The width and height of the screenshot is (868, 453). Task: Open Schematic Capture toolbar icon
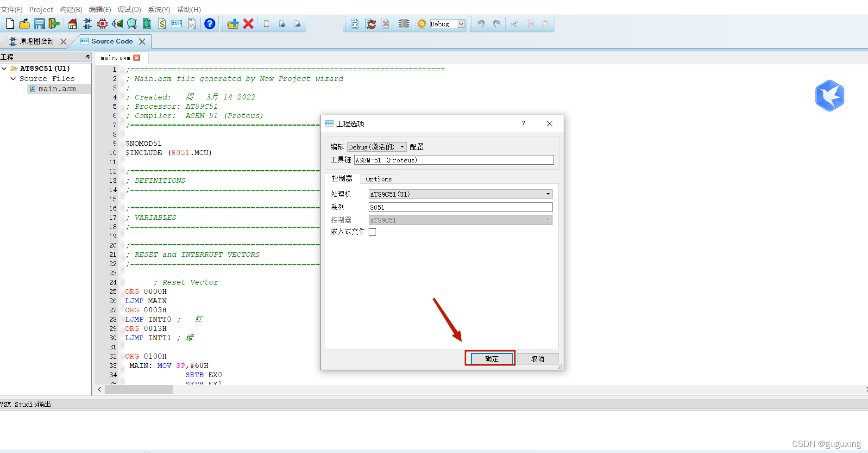click(87, 24)
